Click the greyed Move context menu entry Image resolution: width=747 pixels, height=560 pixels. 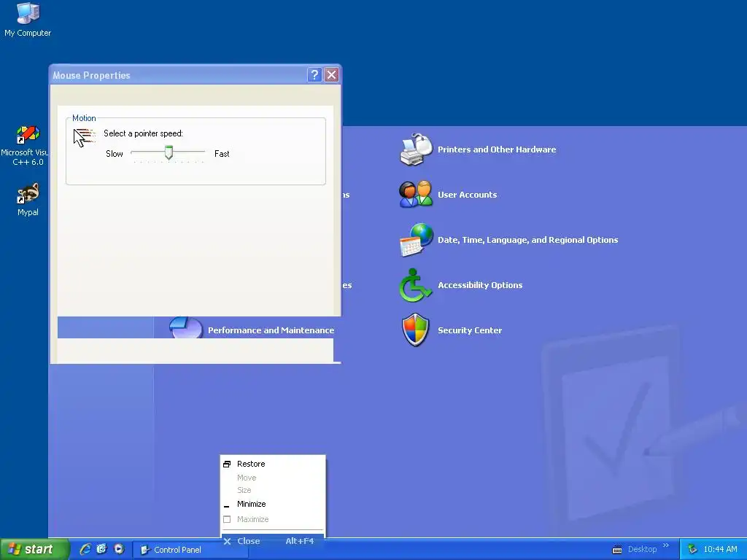tap(273, 478)
